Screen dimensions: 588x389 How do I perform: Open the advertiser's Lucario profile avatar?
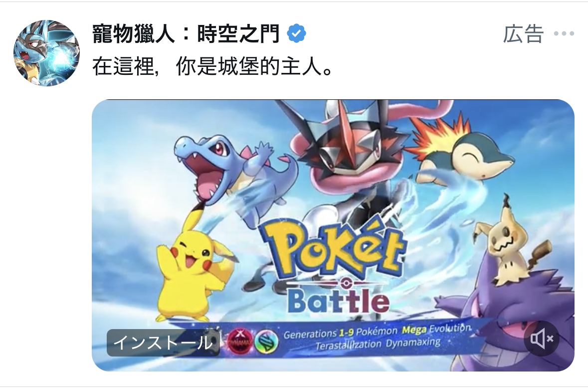[46, 53]
